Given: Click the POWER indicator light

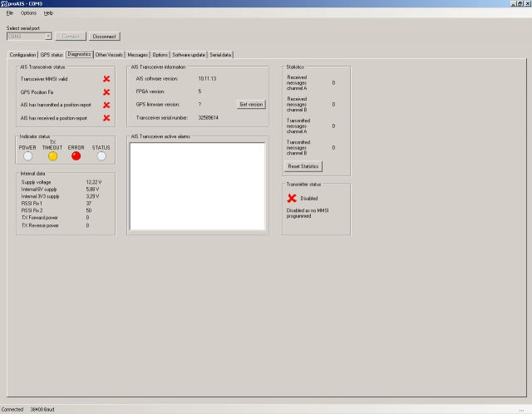Looking at the screenshot, I should point(28,155).
